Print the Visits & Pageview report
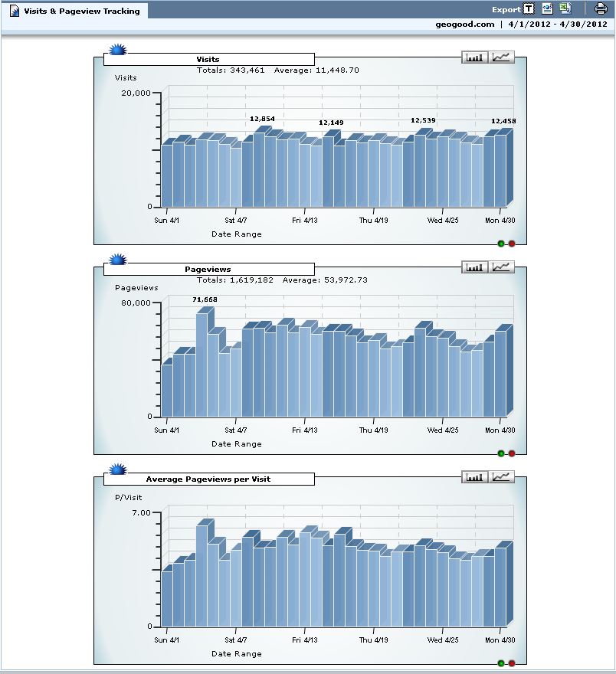The image size is (616, 674). point(601,9)
